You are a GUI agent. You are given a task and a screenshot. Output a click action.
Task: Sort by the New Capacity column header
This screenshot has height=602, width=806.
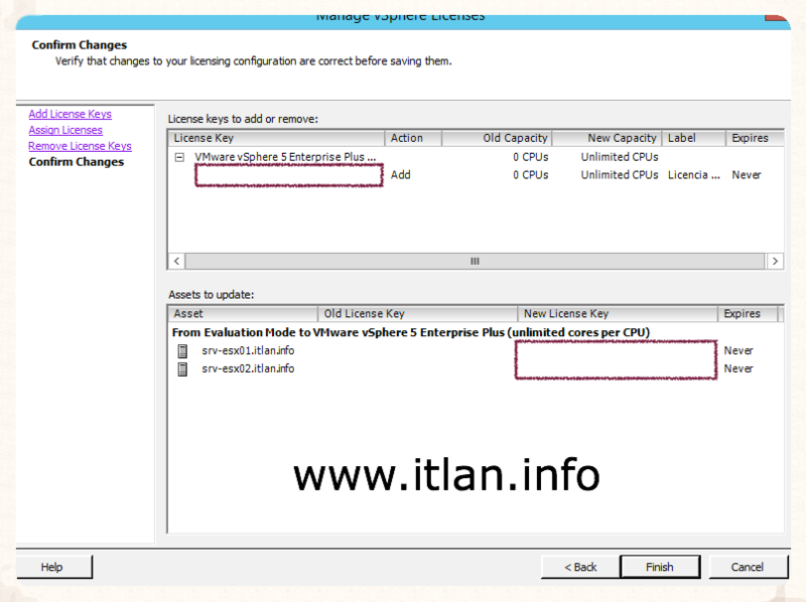click(607, 138)
